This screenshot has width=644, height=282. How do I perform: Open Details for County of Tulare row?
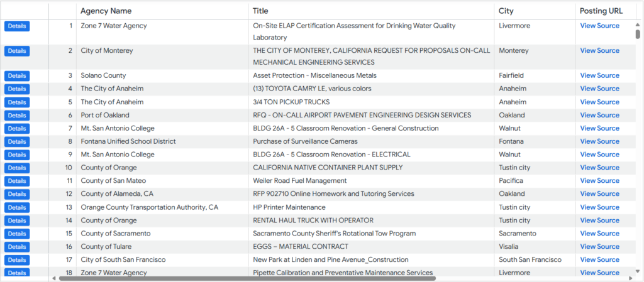(17, 247)
